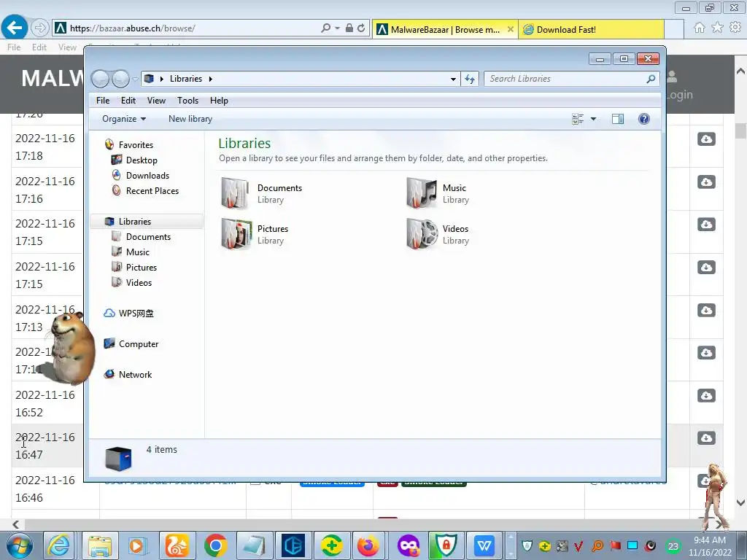
Task: Open the View menu in Explorer
Action: [156, 101]
